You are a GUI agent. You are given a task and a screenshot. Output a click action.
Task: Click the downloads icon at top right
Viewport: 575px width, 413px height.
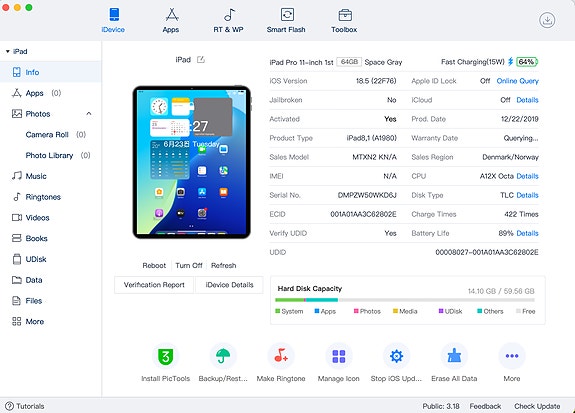click(547, 20)
